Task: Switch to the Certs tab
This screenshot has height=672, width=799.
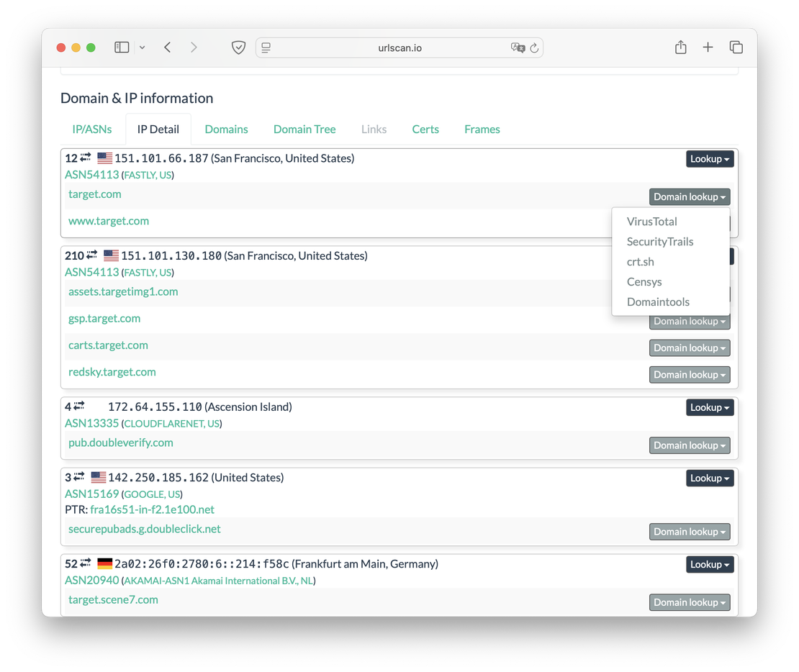Action: (425, 130)
